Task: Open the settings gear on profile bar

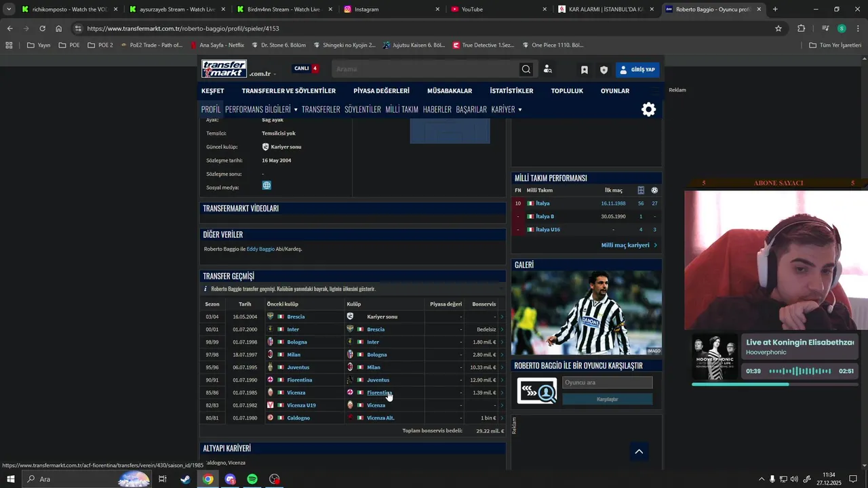Action: (x=649, y=109)
